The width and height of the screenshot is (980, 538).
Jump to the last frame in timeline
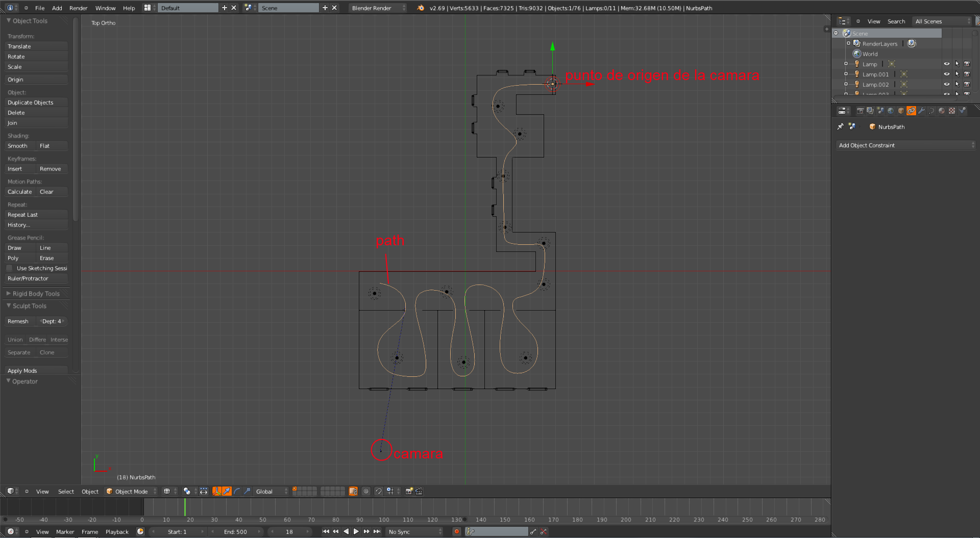tap(377, 531)
